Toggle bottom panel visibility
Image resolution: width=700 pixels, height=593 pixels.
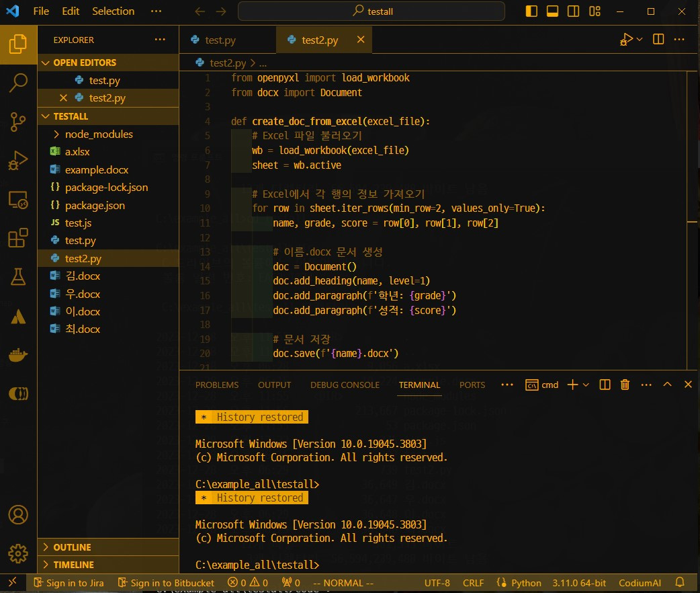pyautogui.click(x=552, y=11)
